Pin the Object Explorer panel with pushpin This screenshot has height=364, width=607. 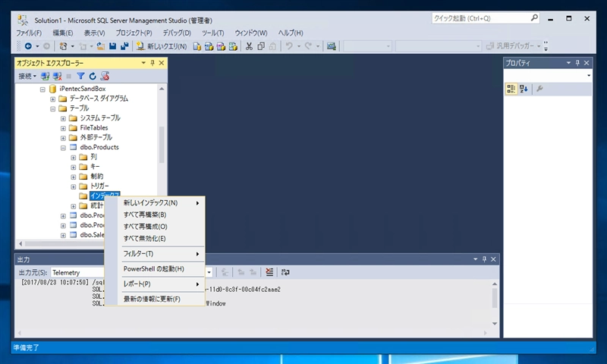pyautogui.click(x=153, y=63)
